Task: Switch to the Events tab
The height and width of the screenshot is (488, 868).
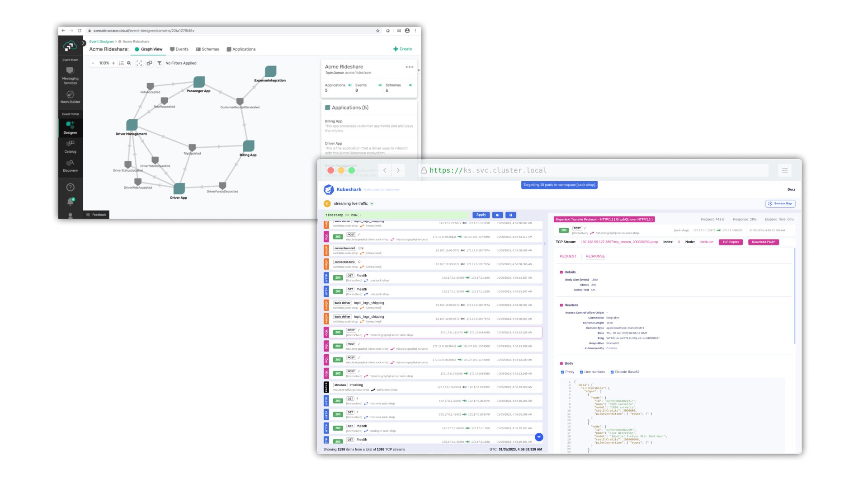Action: tap(179, 49)
